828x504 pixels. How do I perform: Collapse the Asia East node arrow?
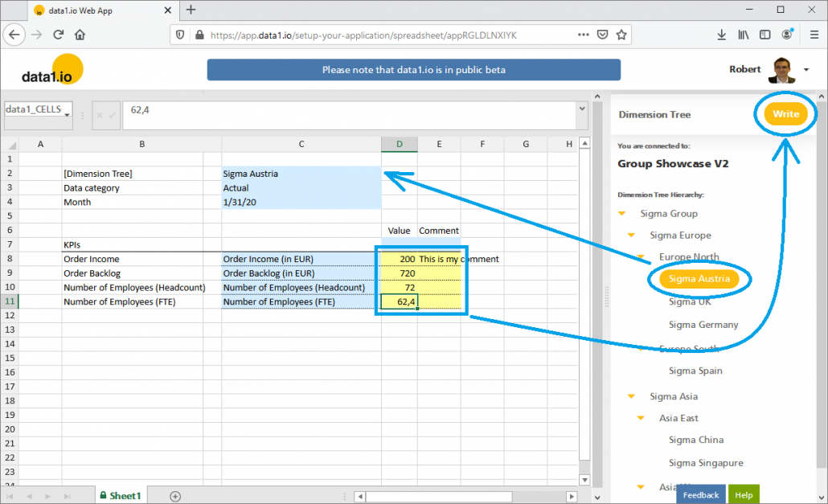point(641,418)
